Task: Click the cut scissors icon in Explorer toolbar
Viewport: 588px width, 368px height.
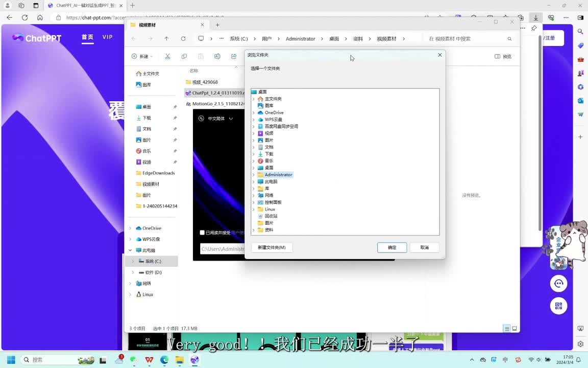Action: pos(167,56)
